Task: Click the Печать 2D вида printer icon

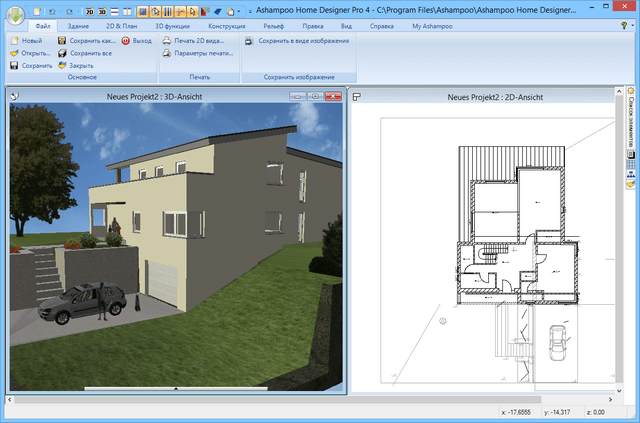Action: [166, 41]
